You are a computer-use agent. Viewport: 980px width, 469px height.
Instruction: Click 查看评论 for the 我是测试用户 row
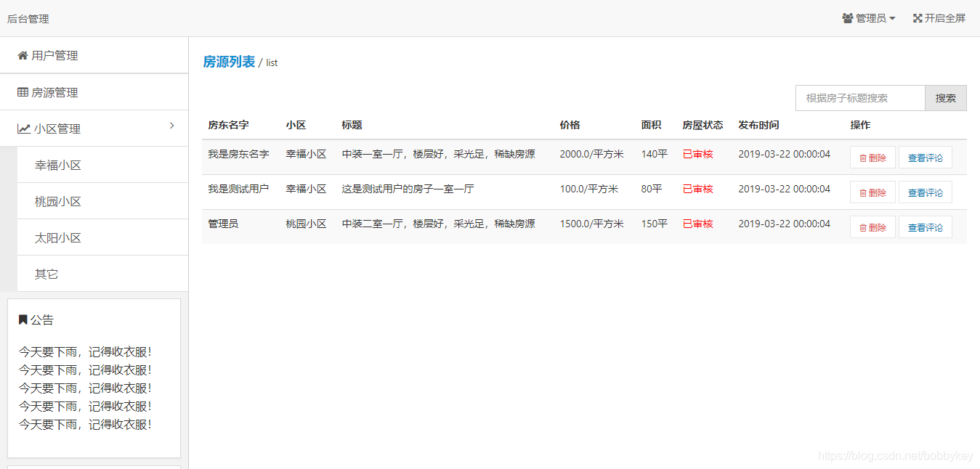tap(926, 192)
